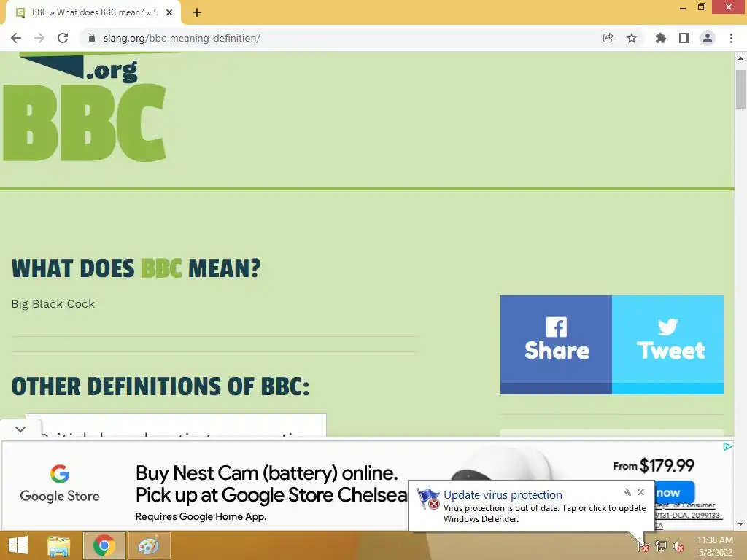Open Paint from the taskbar
The width and height of the screenshot is (747, 560).
(x=149, y=545)
